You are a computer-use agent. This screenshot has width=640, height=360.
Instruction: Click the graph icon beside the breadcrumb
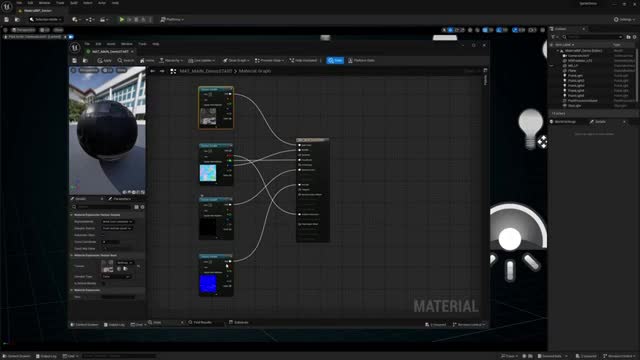(173, 71)
